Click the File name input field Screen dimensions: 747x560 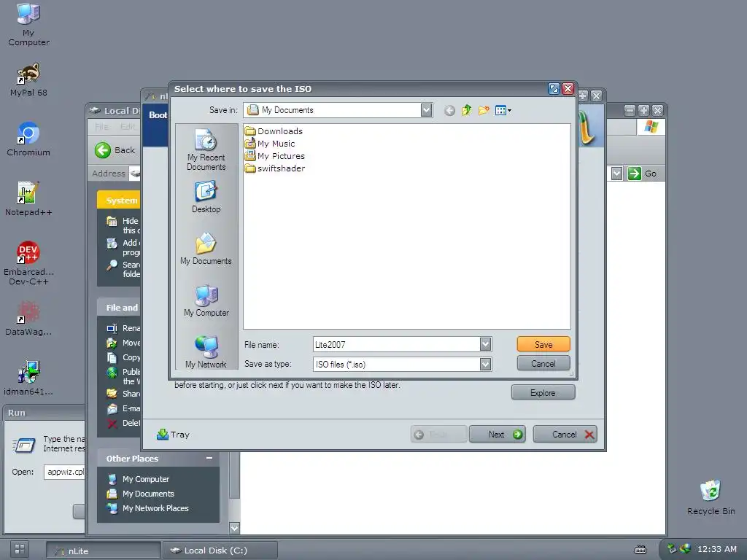(396, 344)
